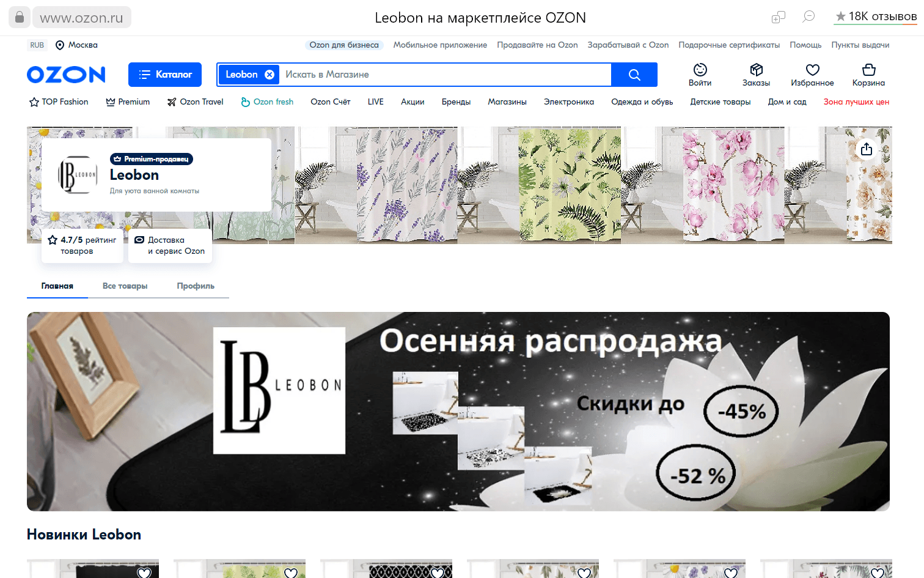The height and width of the screenshot is (578, 924).
Task: Click the chat bubble icon in title bar
Action: pyautogui.click(x=809, y=17)
